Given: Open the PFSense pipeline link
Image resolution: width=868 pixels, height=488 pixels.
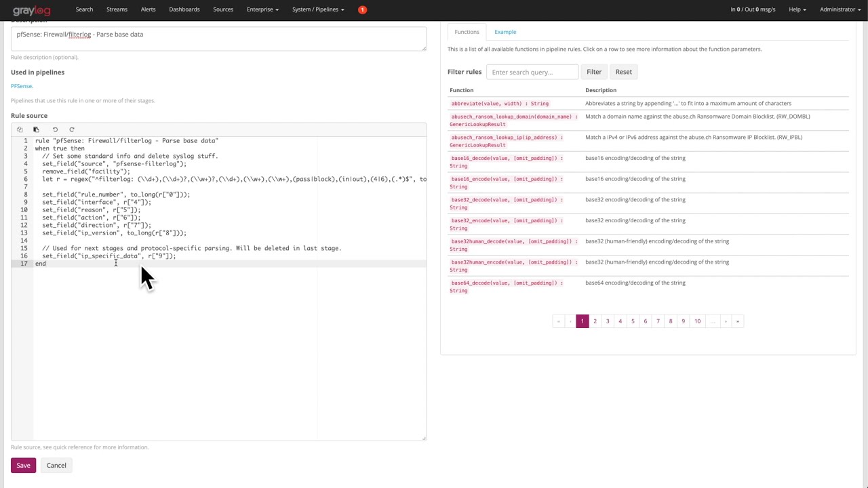Looking at the screenshot, I should (x=21, y=86).
